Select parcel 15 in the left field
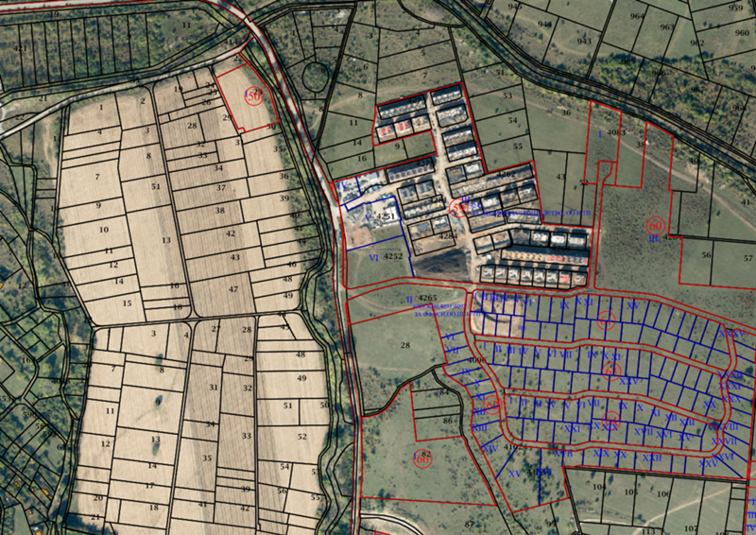This screenshot has height=535, width=756. tap(126, 304)
